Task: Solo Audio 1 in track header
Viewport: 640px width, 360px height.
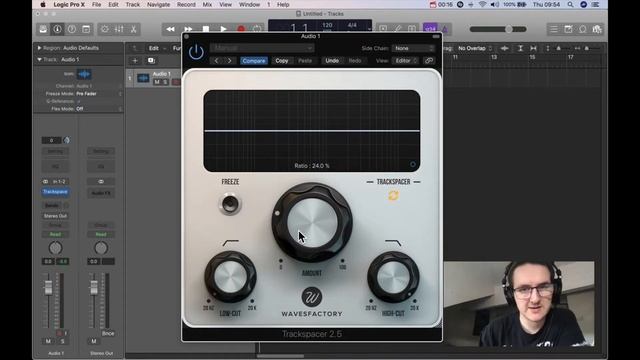Action: coord(165,82)
